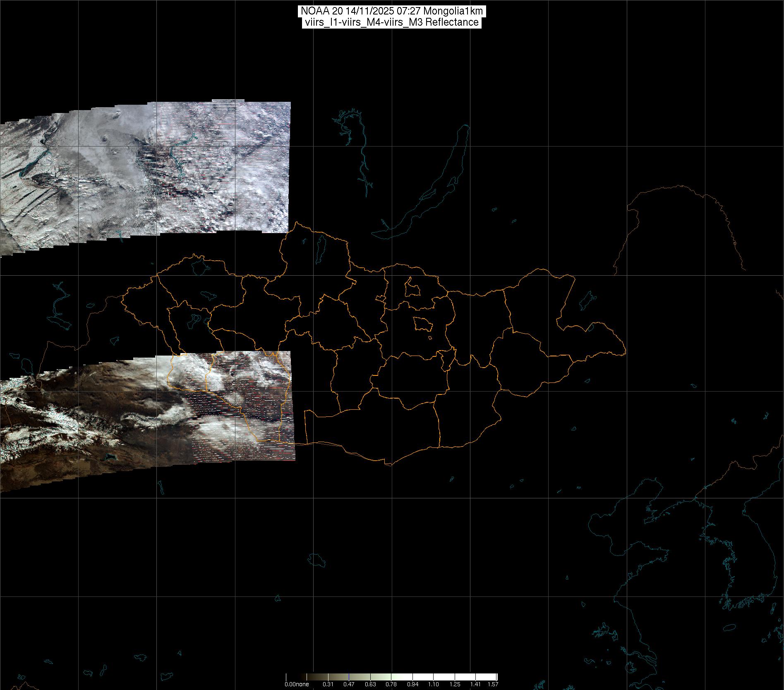Click the Hulun Lake outline near the eastern border

(587, 300)
